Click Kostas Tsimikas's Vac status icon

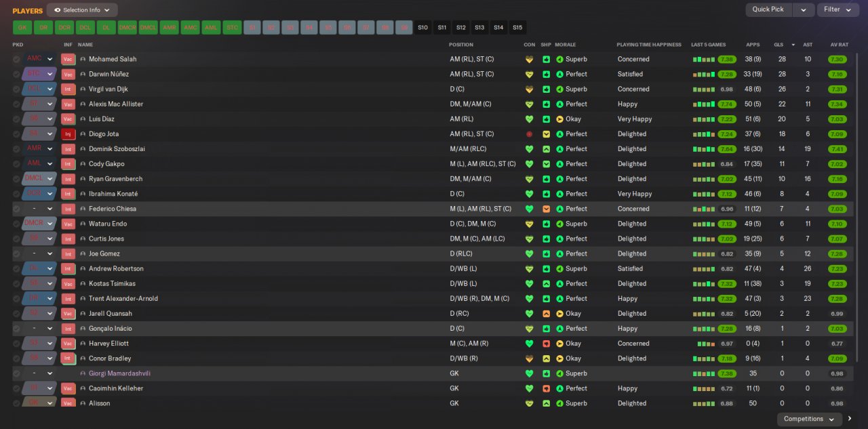tap(68, 284)
